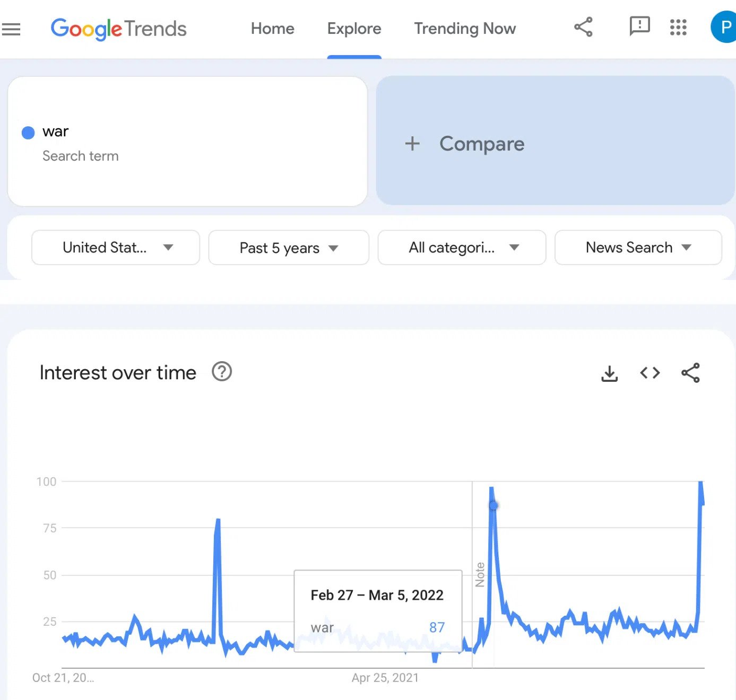Switch to the Trending Now tab

(x=465, y=29)
